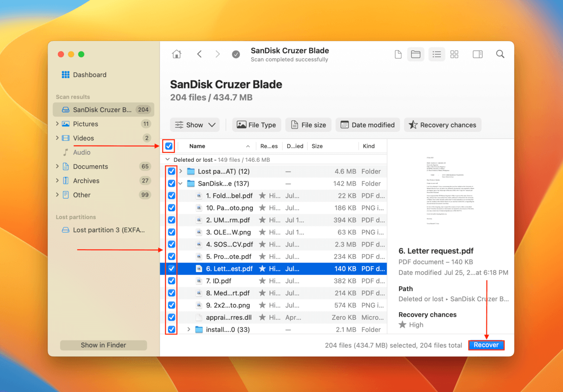Image resolution: width=563 pixels, height=392 pixels.
Task: Open Lost partition 3 (EXFAT) entry
Action: pos(104,230)
